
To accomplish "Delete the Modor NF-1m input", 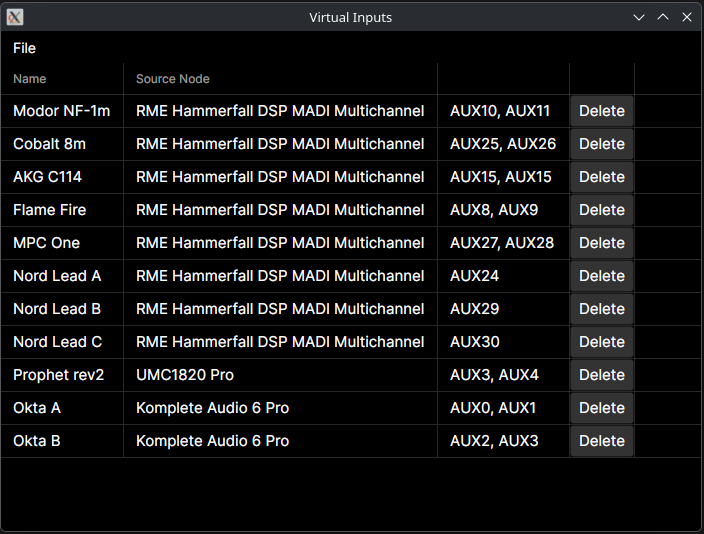I will [x=602, y=111].
